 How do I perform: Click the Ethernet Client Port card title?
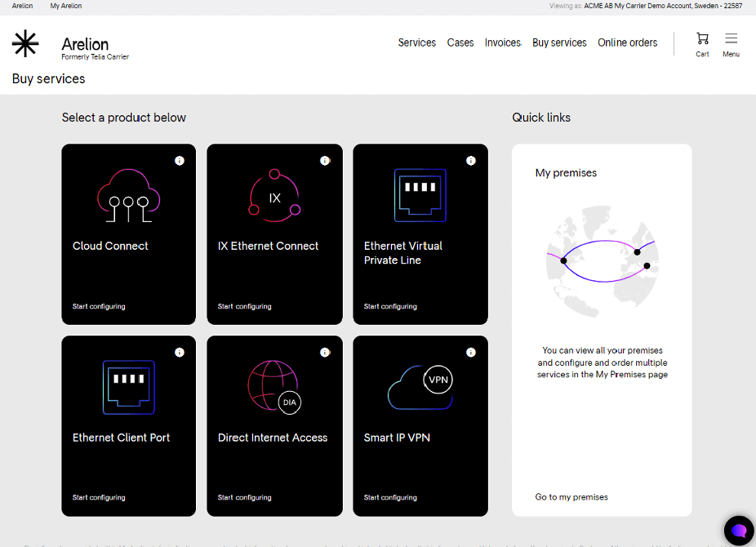pyautogui.click(x=121, y=438)
